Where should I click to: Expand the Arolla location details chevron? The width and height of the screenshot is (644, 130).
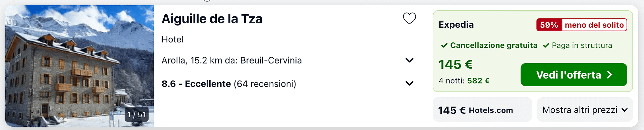(x=409, y=60)
